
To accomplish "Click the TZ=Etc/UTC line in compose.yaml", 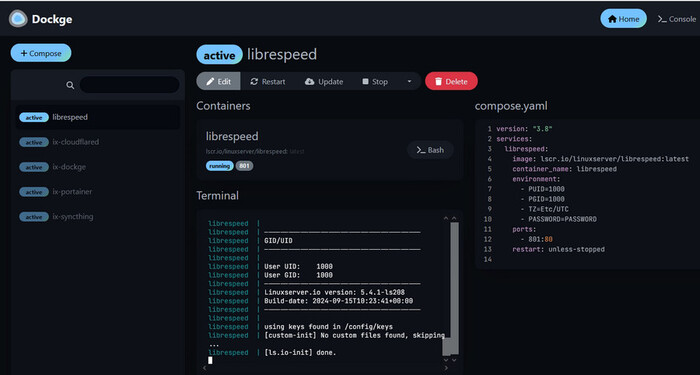I will click(545, 209).
